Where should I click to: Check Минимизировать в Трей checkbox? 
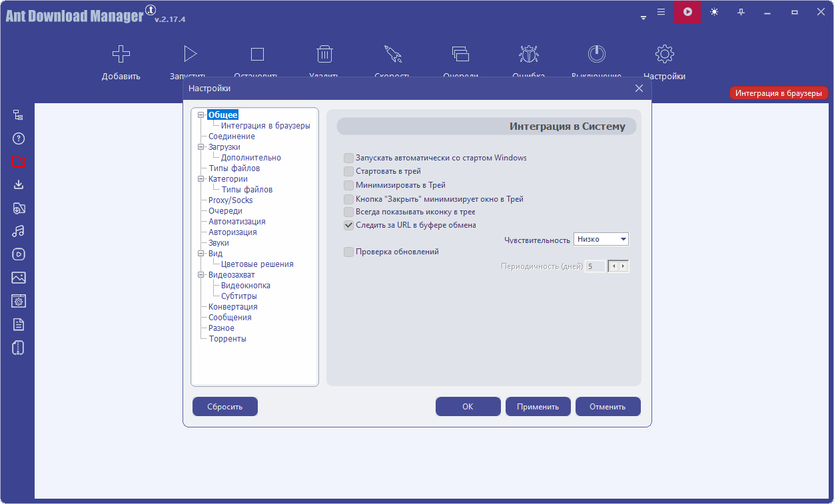pos(348,185)
